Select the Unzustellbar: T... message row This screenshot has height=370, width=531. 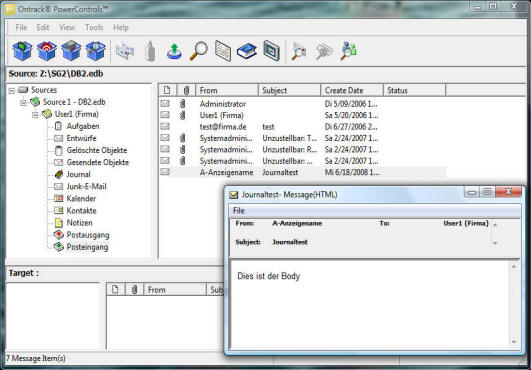(x=302, y=138)
